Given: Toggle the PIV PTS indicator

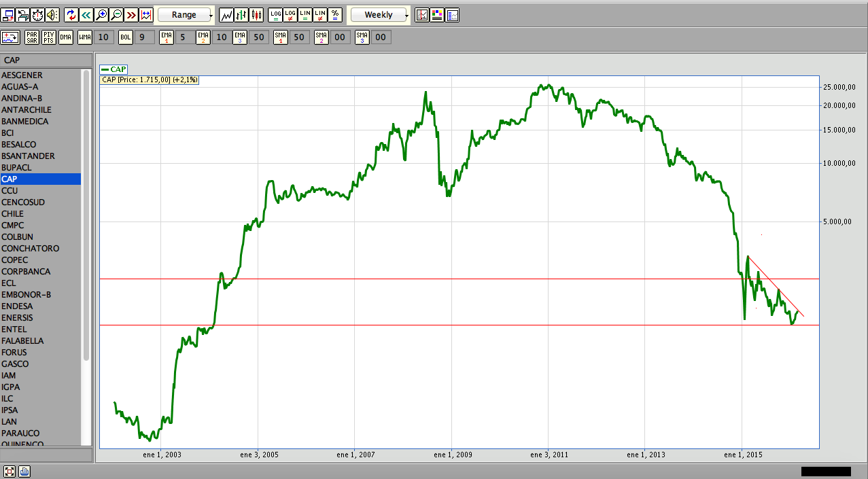Looking at the screenshot, I should click(49, 37).
